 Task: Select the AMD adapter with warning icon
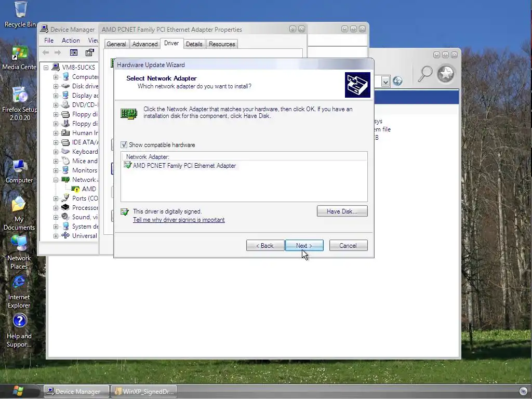tap(75, 189)
